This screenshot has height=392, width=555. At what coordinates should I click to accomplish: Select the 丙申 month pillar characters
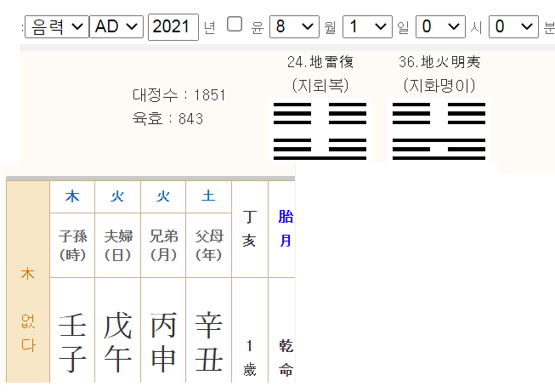pyautogui.click(x=162, y=343)
